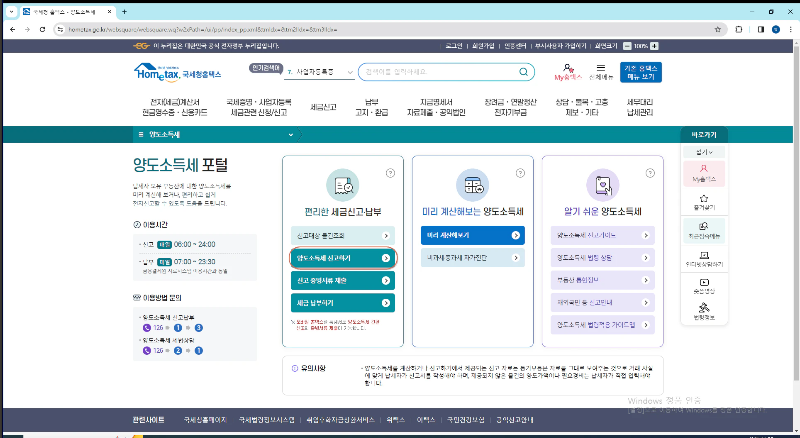Increase zoom with the plus icon

tap(655, 46)
